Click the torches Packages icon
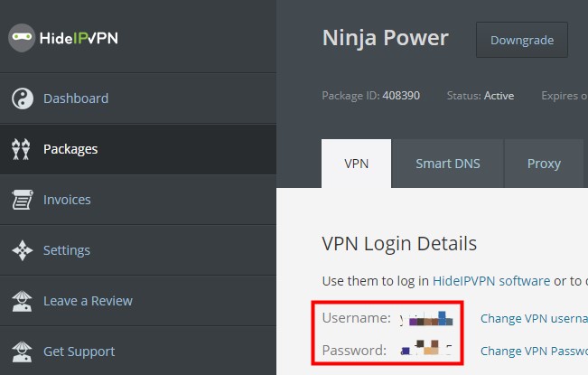Viewport: 588px width, 375px height. 21,149
